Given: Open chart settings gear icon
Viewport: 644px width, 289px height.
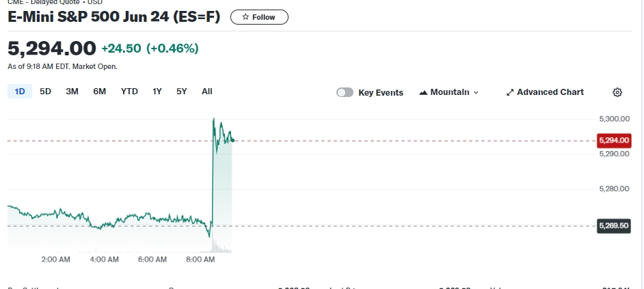Looking at the screenshot, I should tap(617, 92).
